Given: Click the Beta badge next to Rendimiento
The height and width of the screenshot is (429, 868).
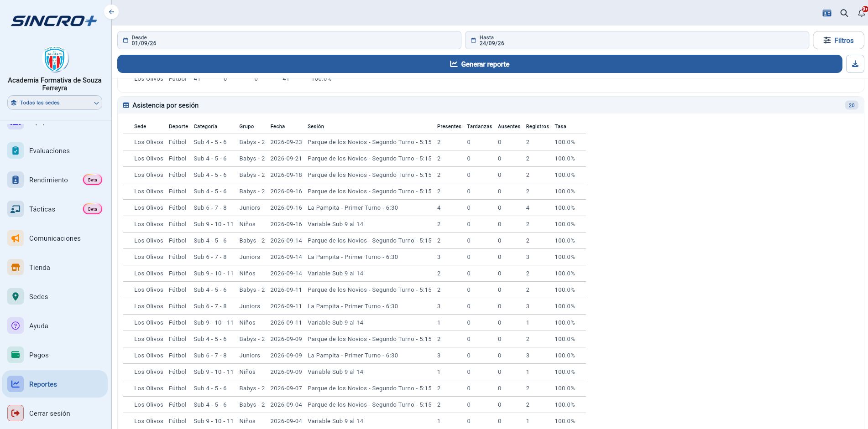Looking at the screenshot, I should pos(93,180).
